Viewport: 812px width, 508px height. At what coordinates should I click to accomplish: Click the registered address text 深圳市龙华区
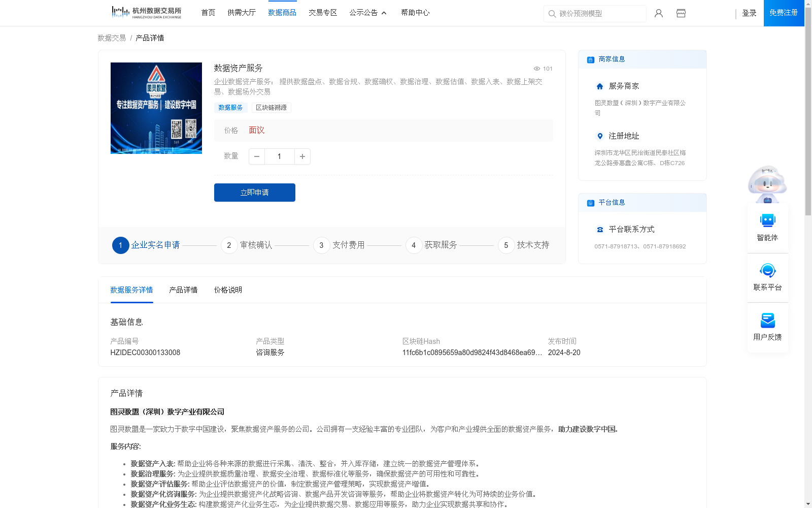coord(640,158)
